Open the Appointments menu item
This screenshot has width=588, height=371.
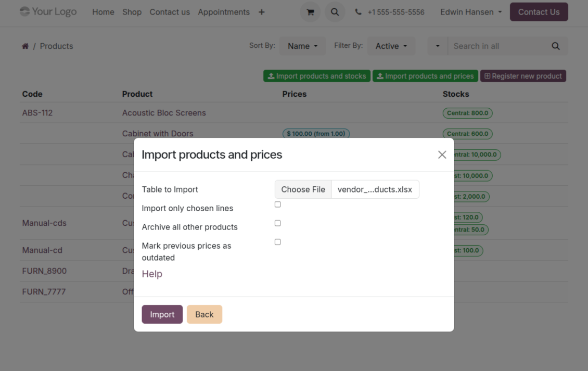pos(223,12)
